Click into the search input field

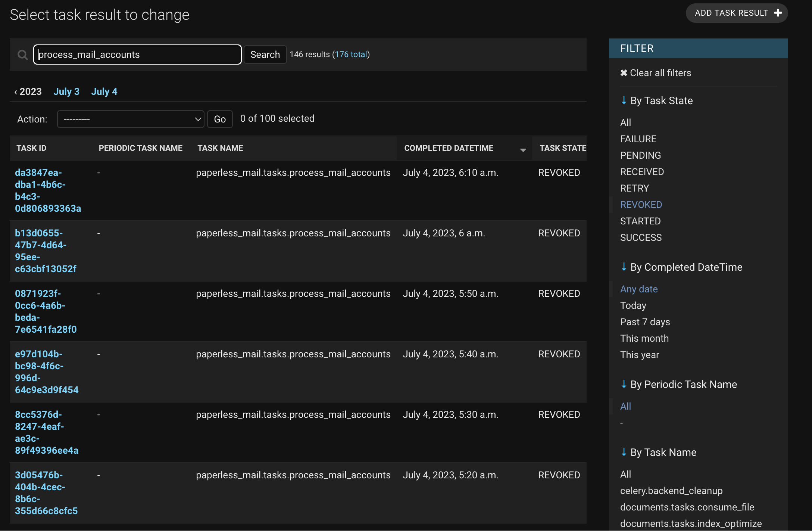click(x=137, y=54)
